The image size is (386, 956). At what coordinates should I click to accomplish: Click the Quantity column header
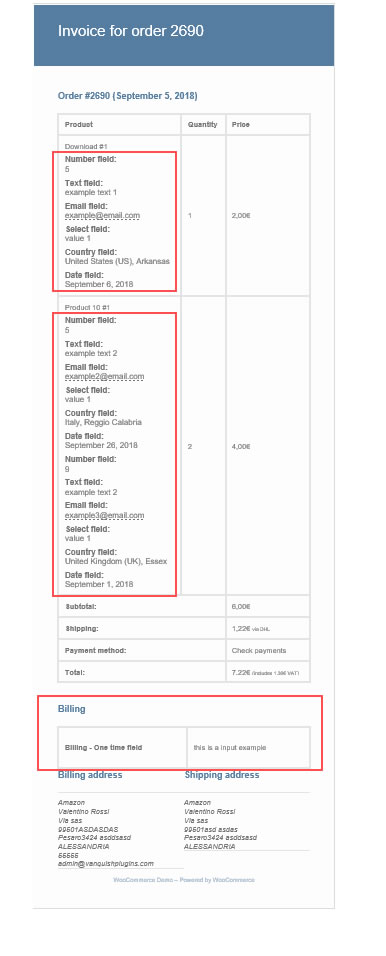coord(202,124)
